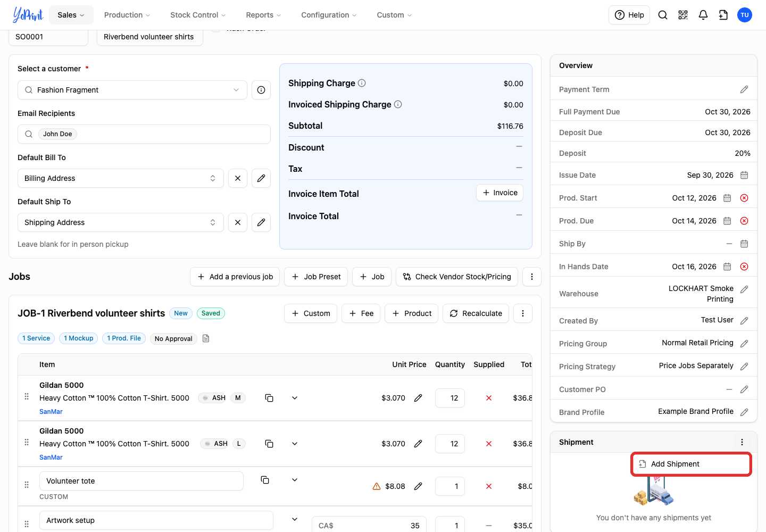Screen dimensions: 766x532
Task: Click the + Invoice button
Action: click(500, 193)
